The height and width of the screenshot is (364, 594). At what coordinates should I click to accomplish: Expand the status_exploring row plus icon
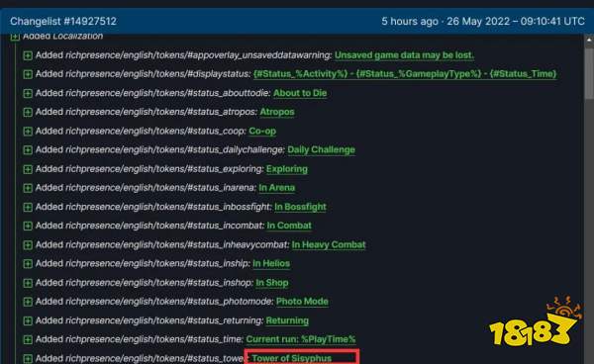pos(28,169)
